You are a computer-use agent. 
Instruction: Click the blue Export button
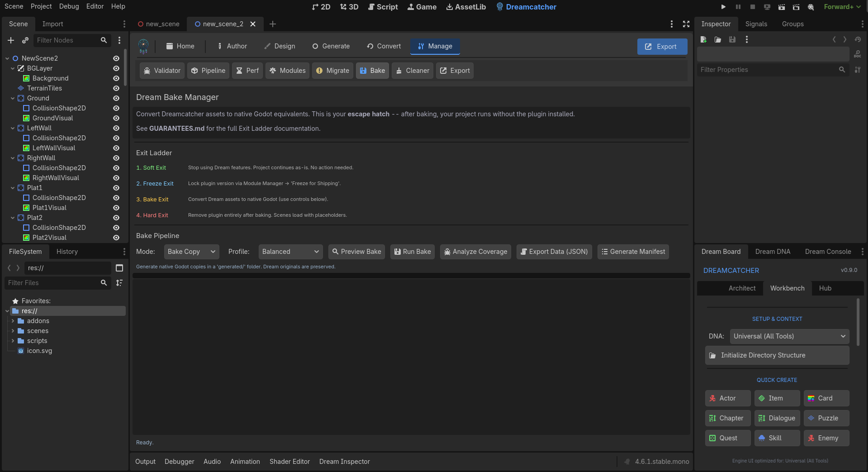tap(662, 47)
